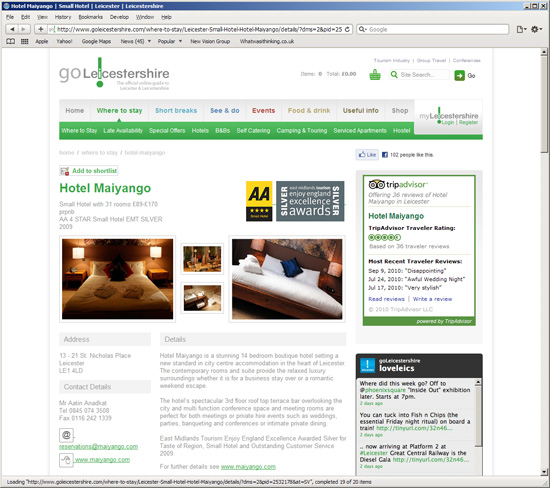Click the Facebook Like button
Viewport: 550px width, 488px height.
[x=367, y=155]
